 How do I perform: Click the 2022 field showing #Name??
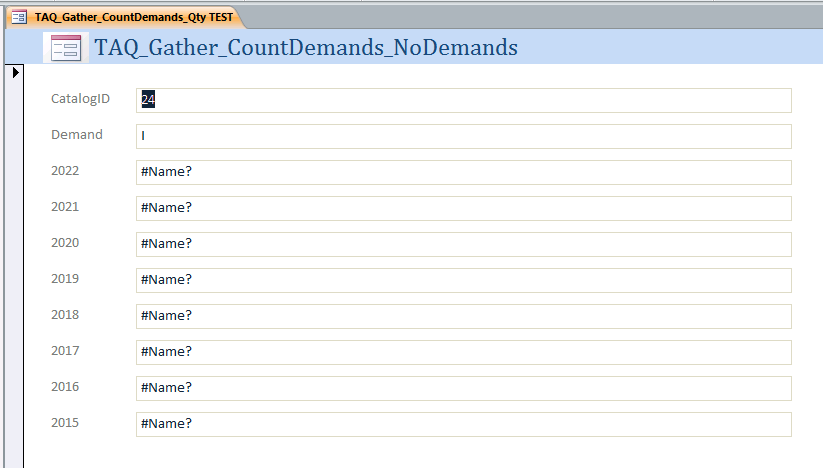463,172
